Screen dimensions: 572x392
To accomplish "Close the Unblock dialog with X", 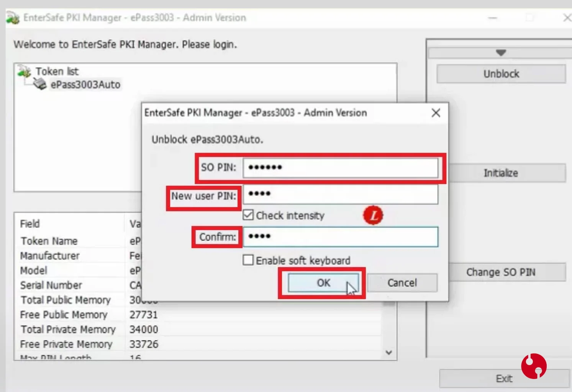I will pos(436,113).
